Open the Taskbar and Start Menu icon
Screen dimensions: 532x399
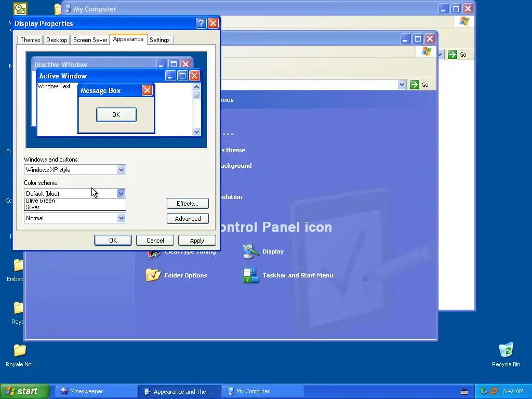tap(251, 275)
